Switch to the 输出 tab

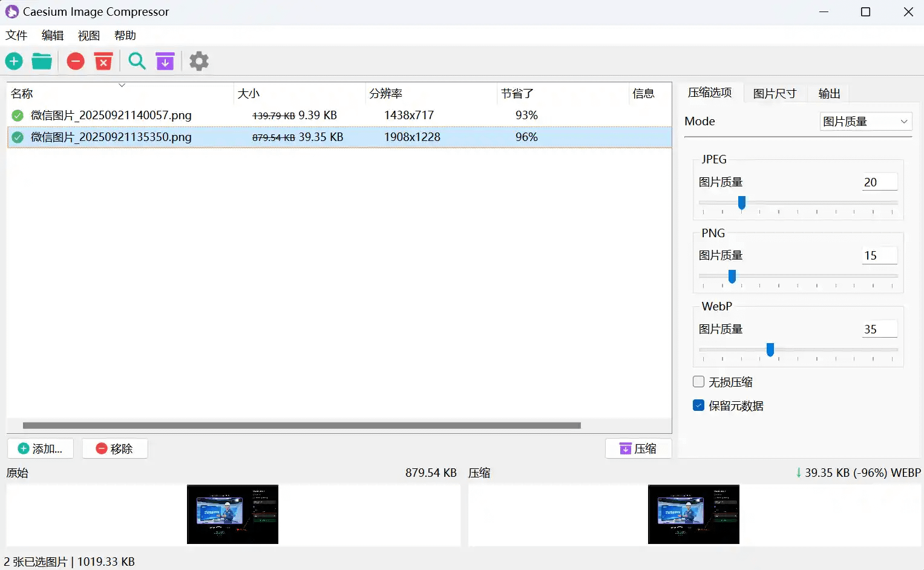(829, 93)
